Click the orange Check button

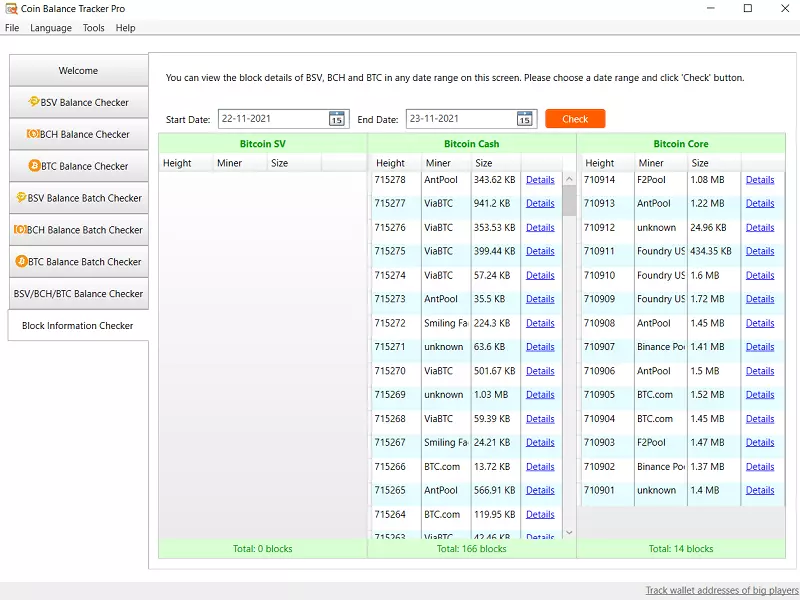point(575,119)
